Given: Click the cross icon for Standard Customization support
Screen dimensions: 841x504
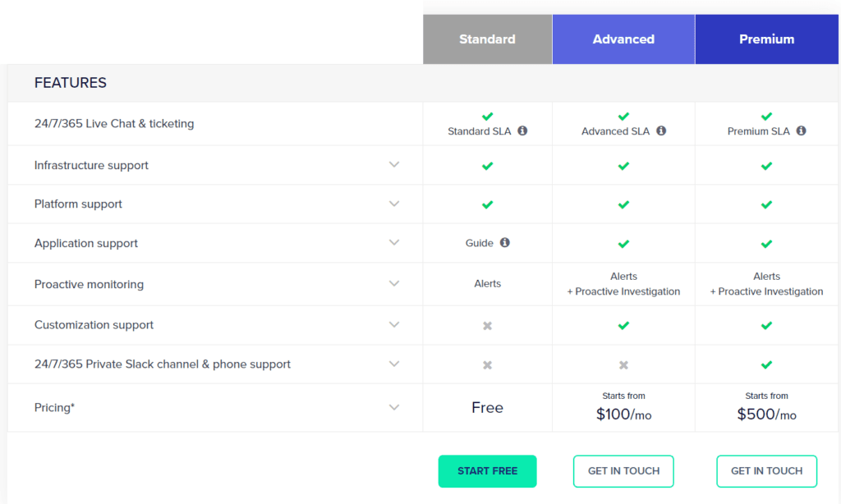Looking at the screenshot, I should 487,323.
